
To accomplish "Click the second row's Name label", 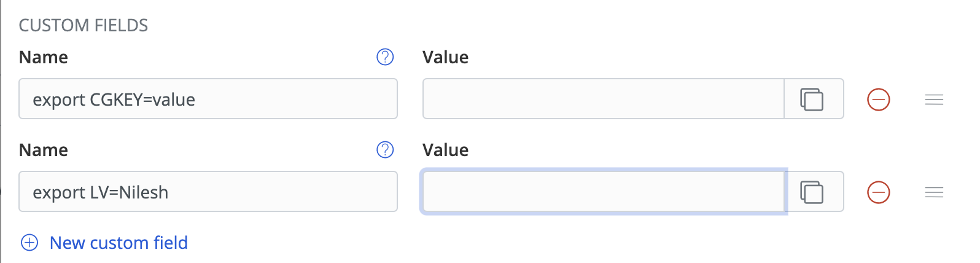I will coord(44,150).
